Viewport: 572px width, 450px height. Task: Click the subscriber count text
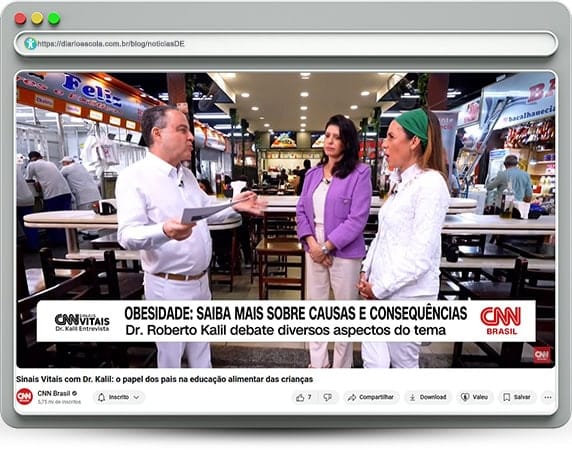tap(59, 402)
